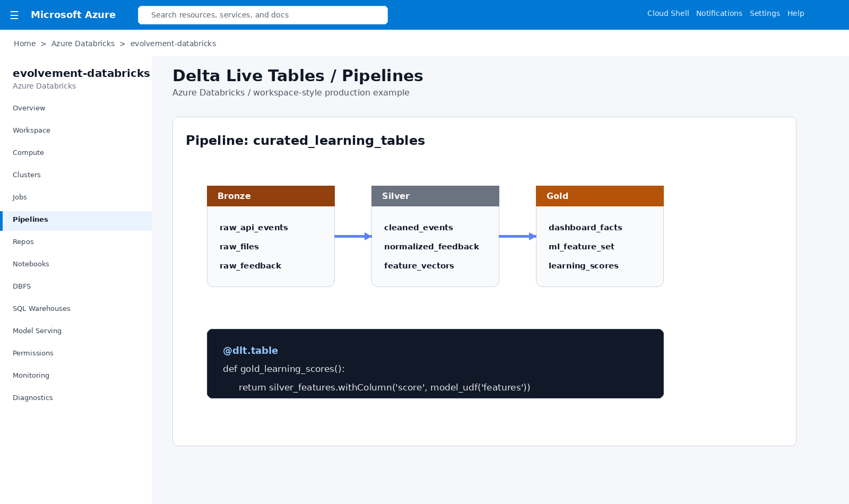Click dashboard_facts table name
The width and height of the screenshot is (849, 504).
(585, 228)
